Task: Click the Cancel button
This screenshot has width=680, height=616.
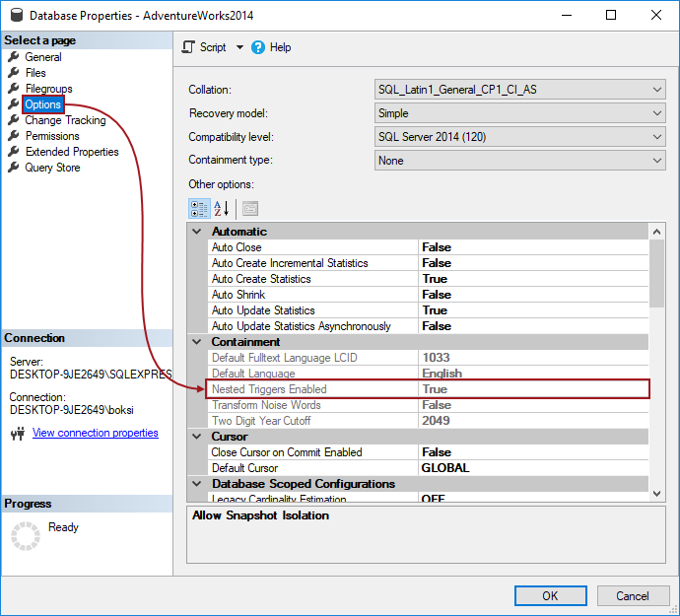Action: [633, 595]
